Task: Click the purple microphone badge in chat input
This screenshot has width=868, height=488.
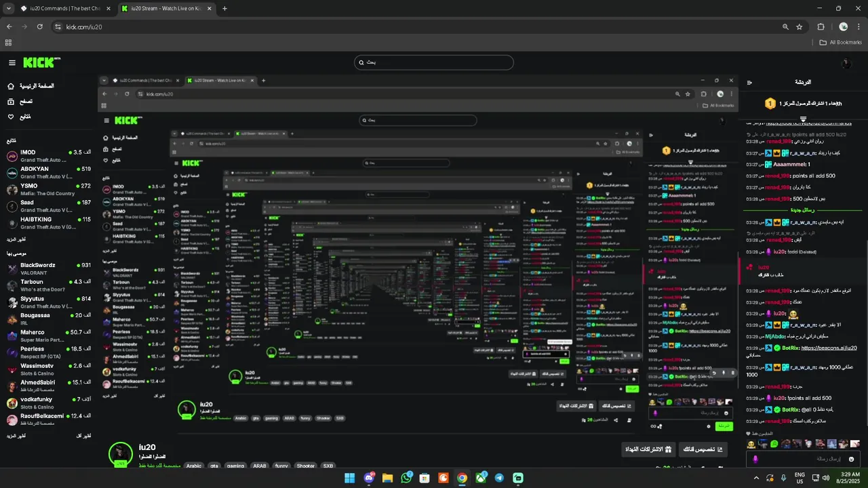Action: pos(755,459)
